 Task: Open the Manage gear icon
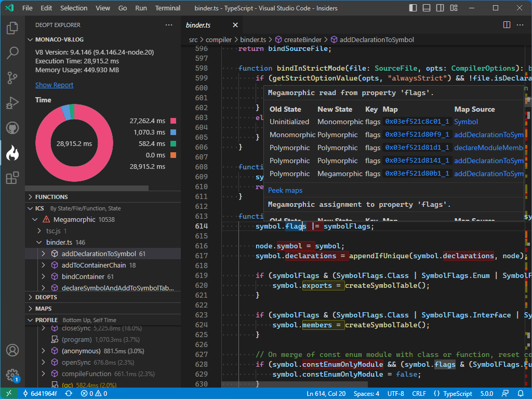coord(12,376)
